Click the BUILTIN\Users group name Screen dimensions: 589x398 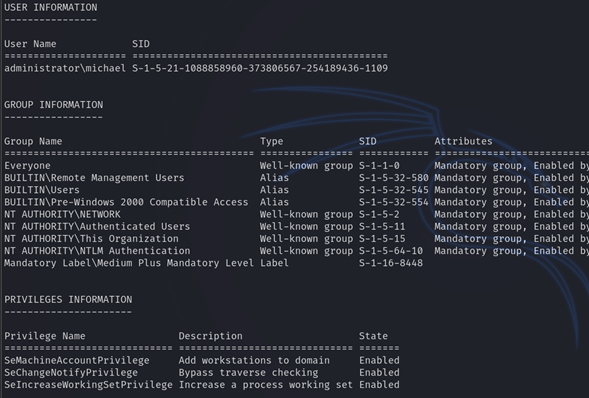[x=42, y=190]
